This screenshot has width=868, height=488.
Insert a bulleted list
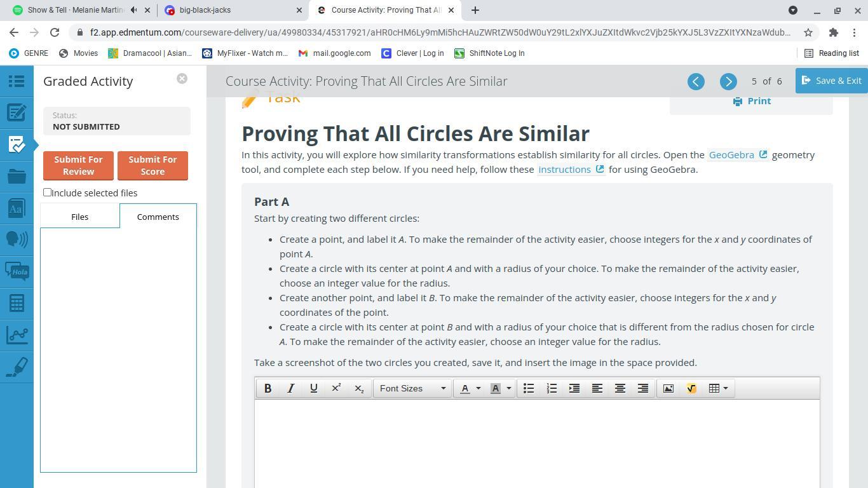click(528, 388)
